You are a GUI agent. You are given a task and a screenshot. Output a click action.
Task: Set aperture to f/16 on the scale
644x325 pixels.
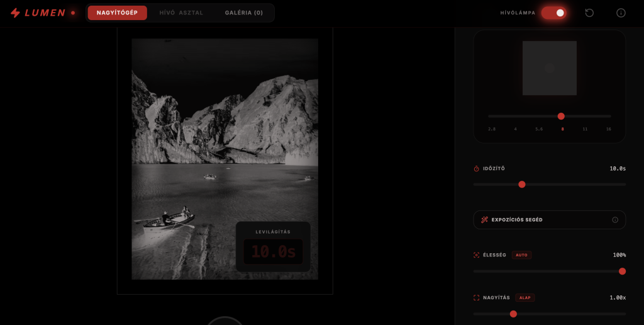[608, 128]
